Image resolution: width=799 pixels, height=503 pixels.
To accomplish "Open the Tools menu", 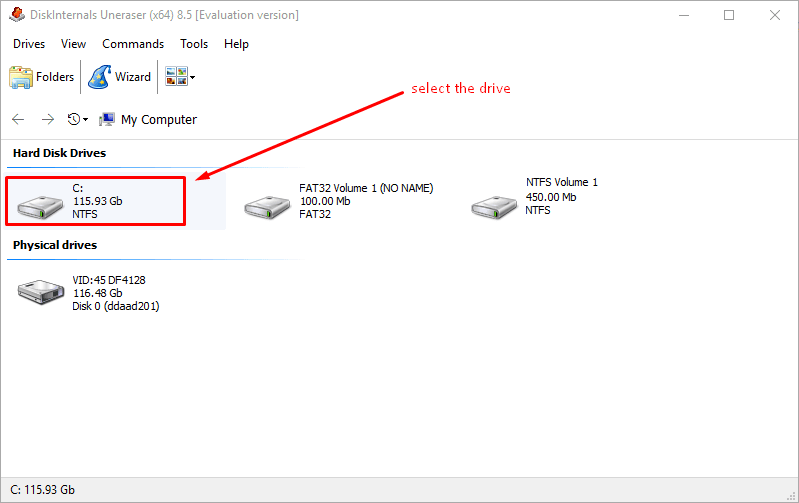I will point(194,44).
